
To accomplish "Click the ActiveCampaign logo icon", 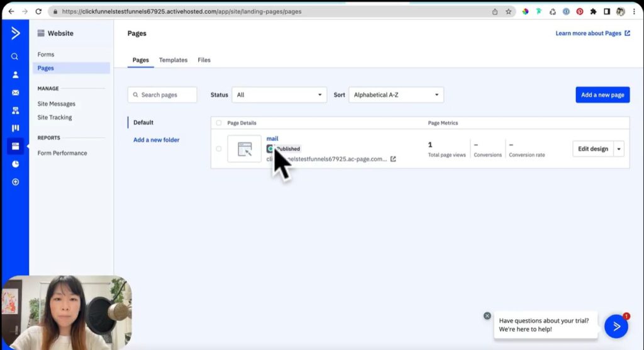I will pyautogui.click(x=15, y=33).
